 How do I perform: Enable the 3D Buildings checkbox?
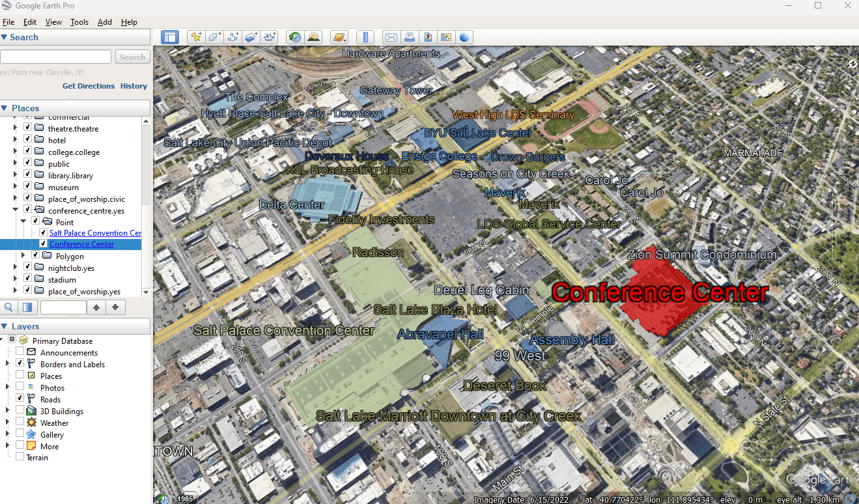click(20, 411)
